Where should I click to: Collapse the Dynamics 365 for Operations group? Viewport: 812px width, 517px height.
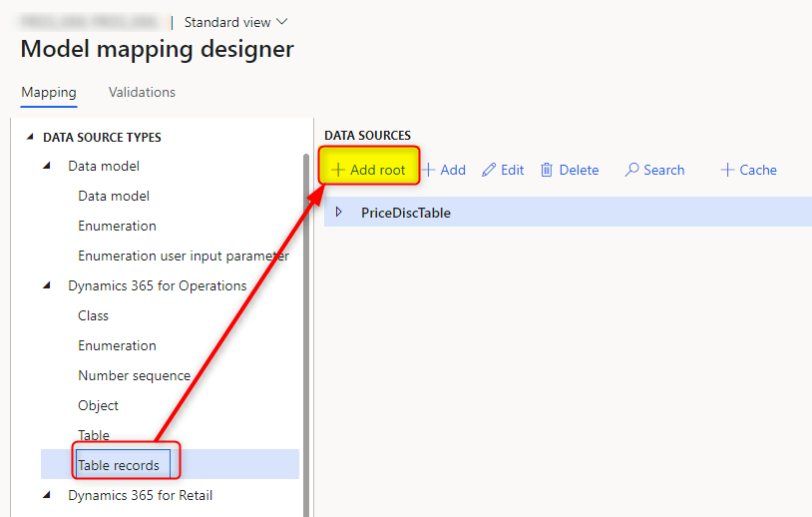pyautogui.click(x=47, y=285)
